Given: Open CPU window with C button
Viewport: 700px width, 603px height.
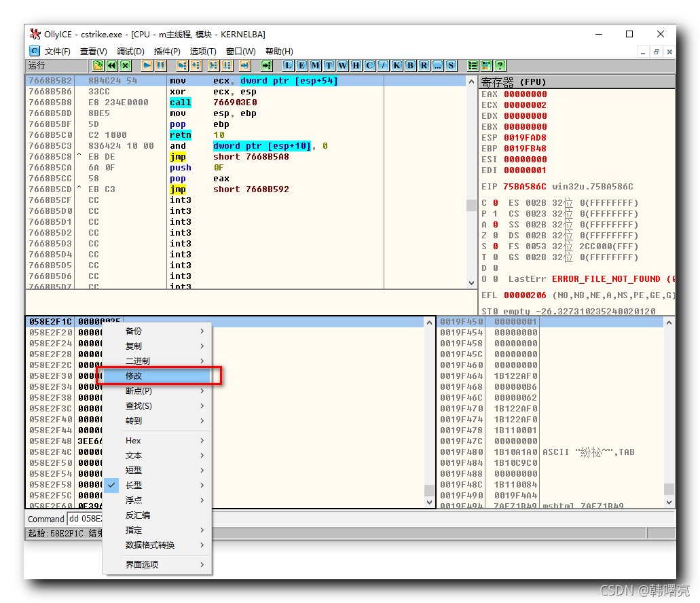Looking at the screenshot, I should pos(369,66).
